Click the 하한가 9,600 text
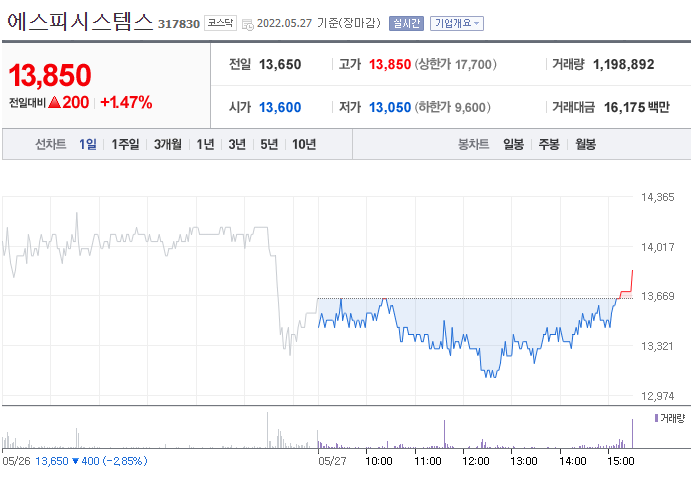Viewport: 691px width, 480px height. [453, 108]
